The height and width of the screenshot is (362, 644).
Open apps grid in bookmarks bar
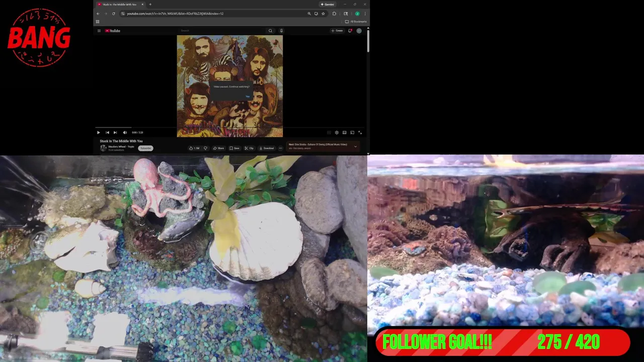point(98,22)
